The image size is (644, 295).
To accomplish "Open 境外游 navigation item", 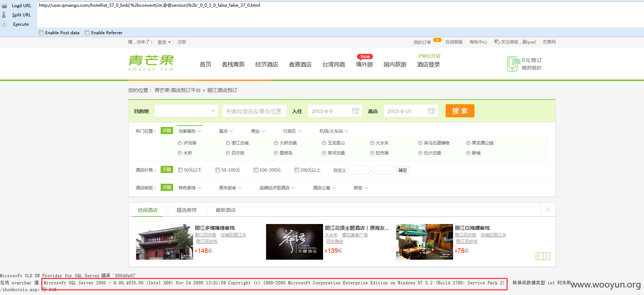I will (x=364, y=65).
